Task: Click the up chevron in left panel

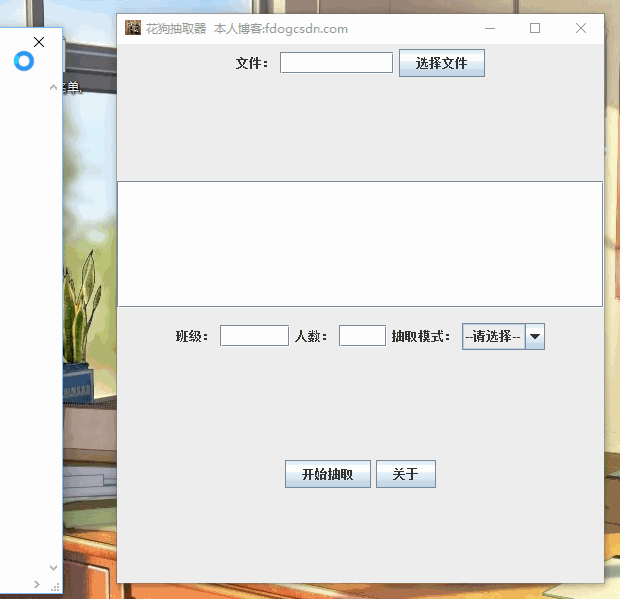Action: (53, 87)
